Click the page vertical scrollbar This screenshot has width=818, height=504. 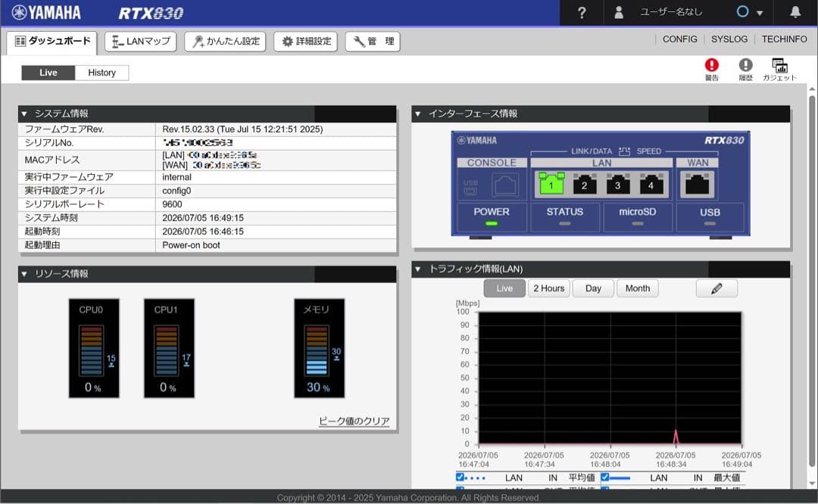click(812, 282)
